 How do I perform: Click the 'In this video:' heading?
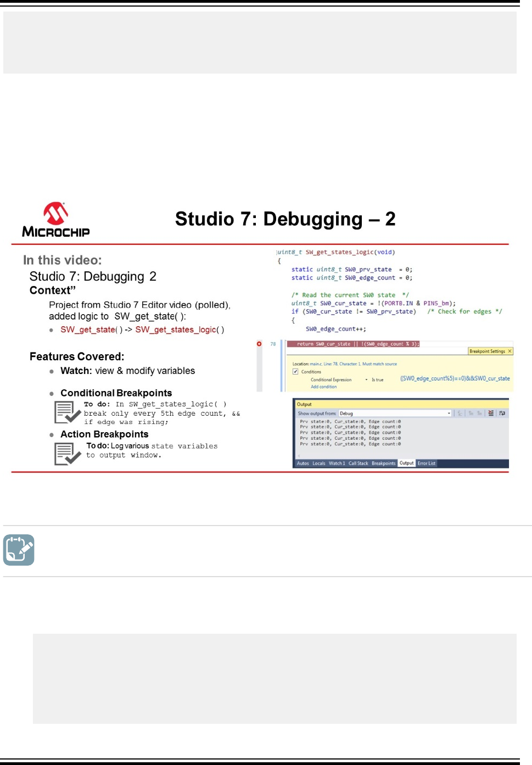click(x=63, y=260)
